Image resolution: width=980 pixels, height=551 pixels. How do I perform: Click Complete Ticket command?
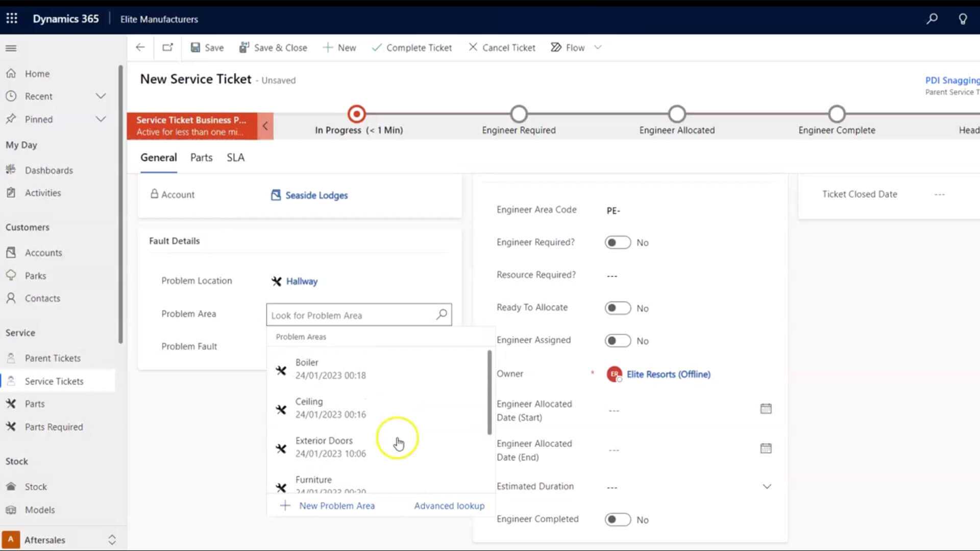click(412, 47)
